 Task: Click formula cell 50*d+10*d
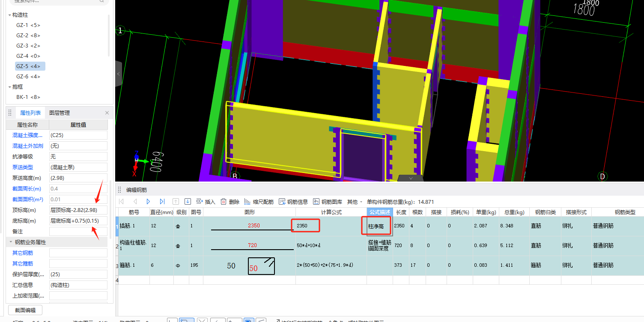click(x=331, y=245)
